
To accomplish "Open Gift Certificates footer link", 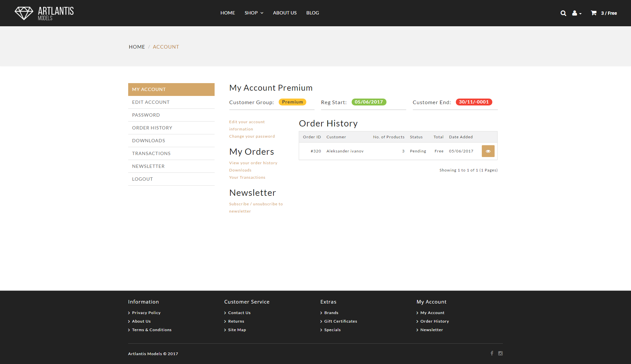I will pyautogui.click(x=340, y=321).
